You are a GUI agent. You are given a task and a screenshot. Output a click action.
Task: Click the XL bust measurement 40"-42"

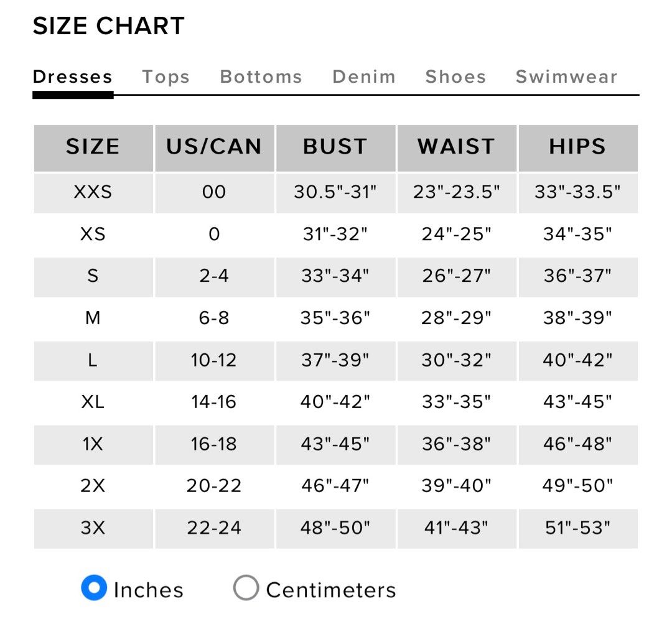[x=335, y=401]
